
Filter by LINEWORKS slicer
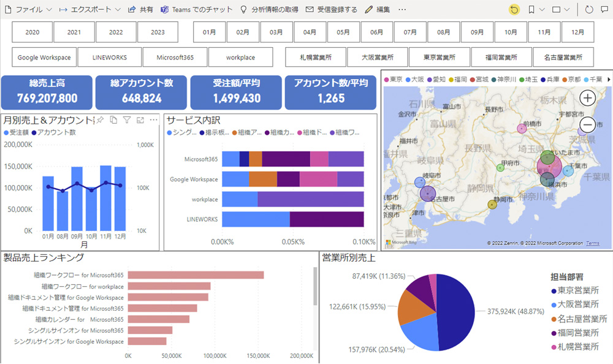pyautogui.click(x=110, y=58)
